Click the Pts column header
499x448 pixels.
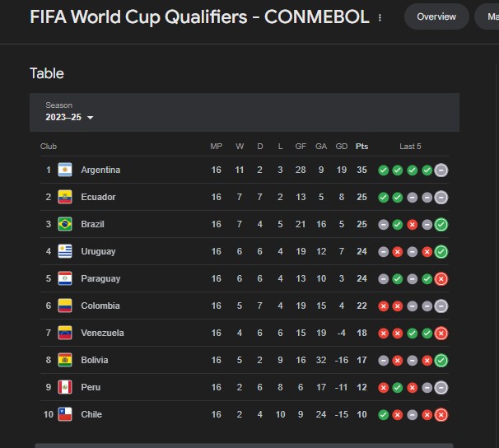tap(361, 147)
